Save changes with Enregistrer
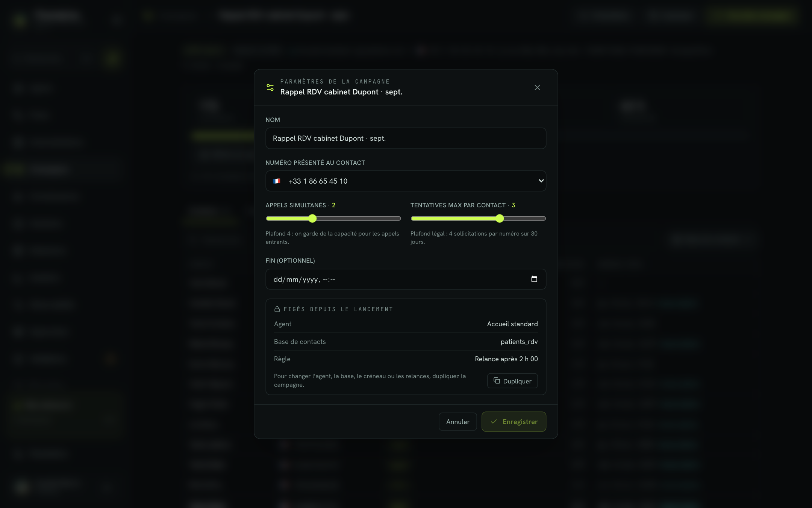The image size is (812, 508). (514, 421)
